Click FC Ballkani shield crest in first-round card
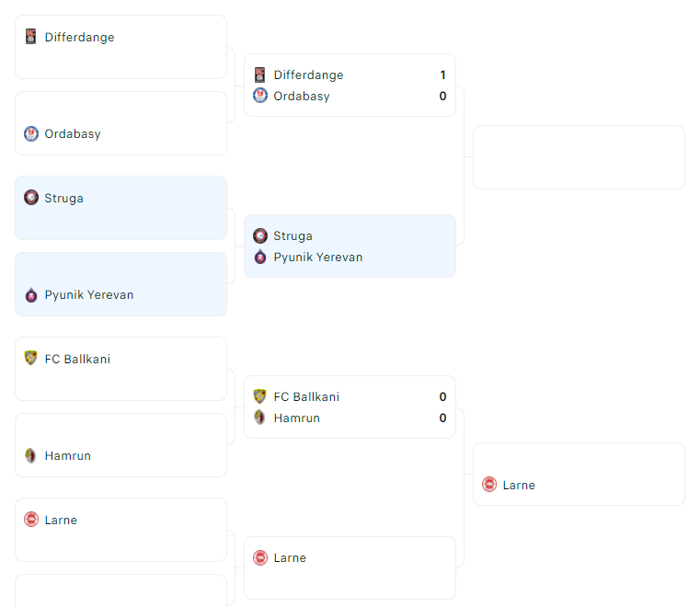The height and width of the screenshot is (607, 700). (30, 358)
